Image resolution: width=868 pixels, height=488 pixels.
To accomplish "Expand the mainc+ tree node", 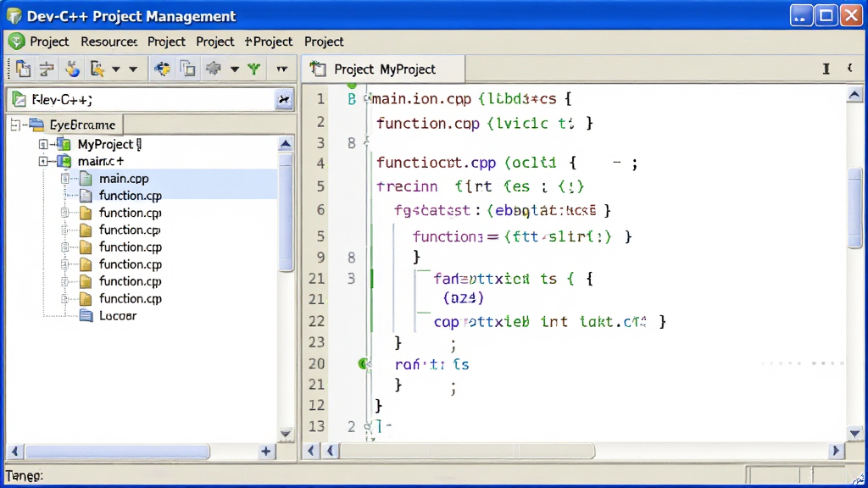I will click(x=43, y=162).
